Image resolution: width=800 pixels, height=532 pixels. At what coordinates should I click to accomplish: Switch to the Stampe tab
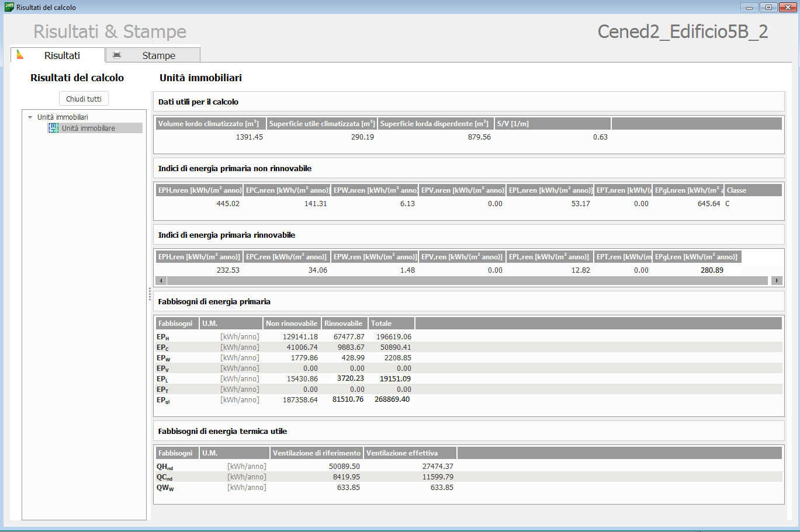coord(158,55)
